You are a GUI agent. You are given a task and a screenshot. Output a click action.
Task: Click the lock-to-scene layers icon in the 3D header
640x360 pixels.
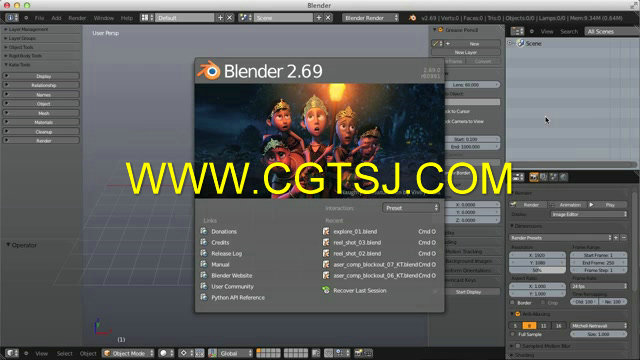click(316, 353)
